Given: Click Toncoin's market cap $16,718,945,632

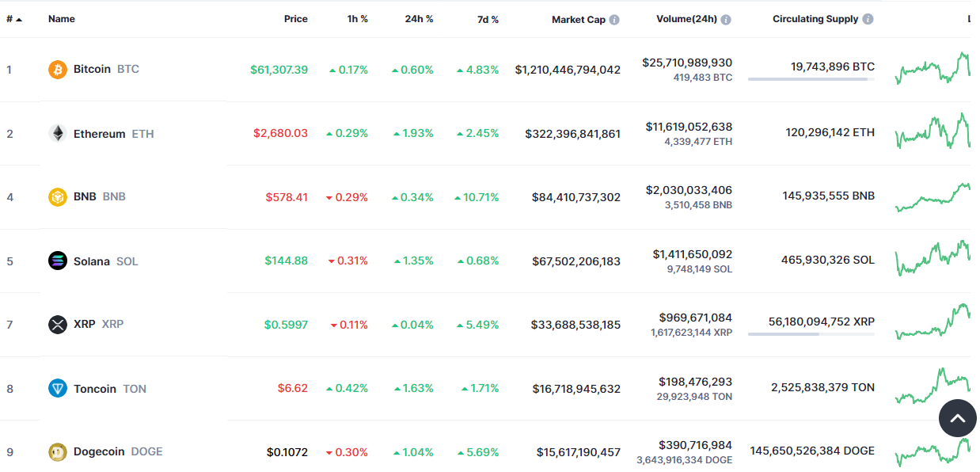Looking at the screenshot, I should pyautogui.click(x=576, y=389).
